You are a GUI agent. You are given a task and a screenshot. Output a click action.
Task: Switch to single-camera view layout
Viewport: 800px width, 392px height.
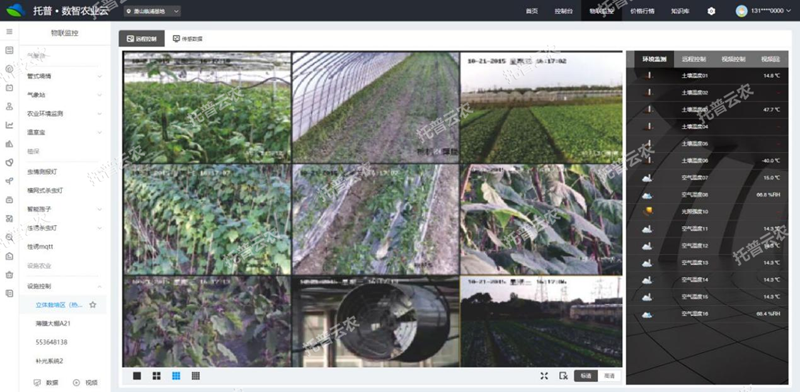click(x=137, y=376)
